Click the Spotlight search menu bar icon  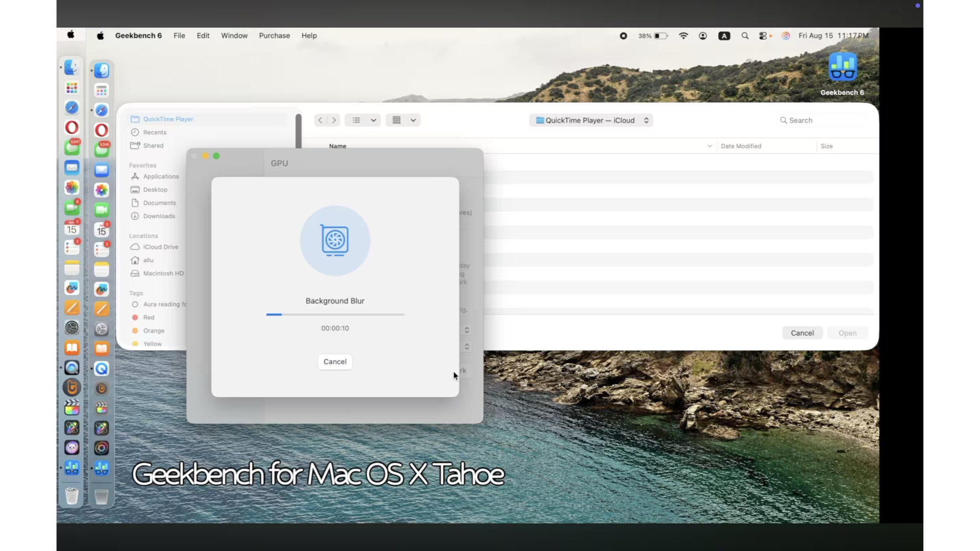pyautogui.click(x=745, y=36)
